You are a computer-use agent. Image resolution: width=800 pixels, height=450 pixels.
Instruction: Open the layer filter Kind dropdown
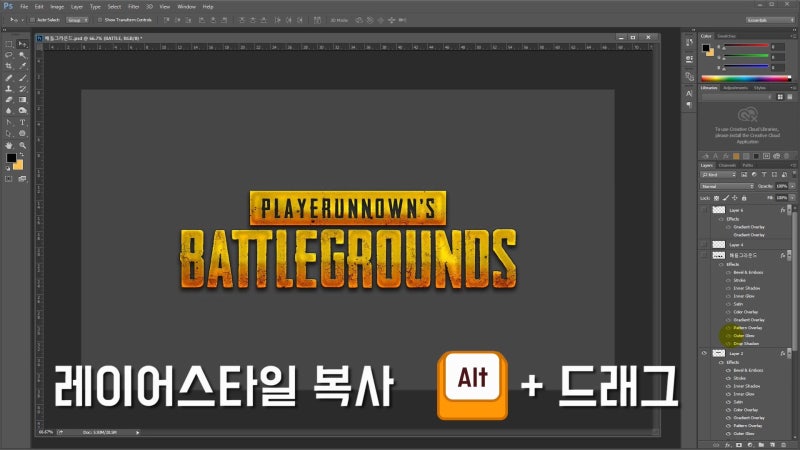pos(718,175)
